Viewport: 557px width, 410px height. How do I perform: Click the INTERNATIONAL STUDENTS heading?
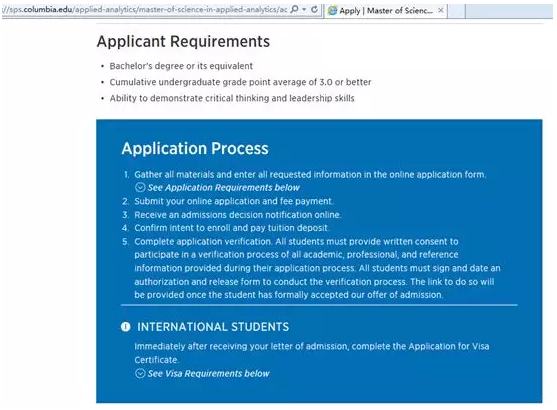[x=213, y=327]
